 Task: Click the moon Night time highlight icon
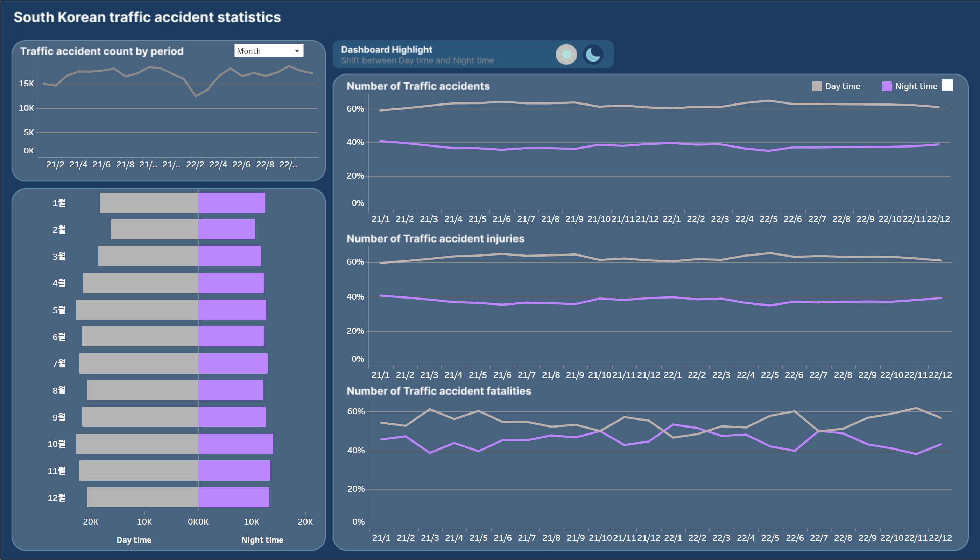pos(593,55)
